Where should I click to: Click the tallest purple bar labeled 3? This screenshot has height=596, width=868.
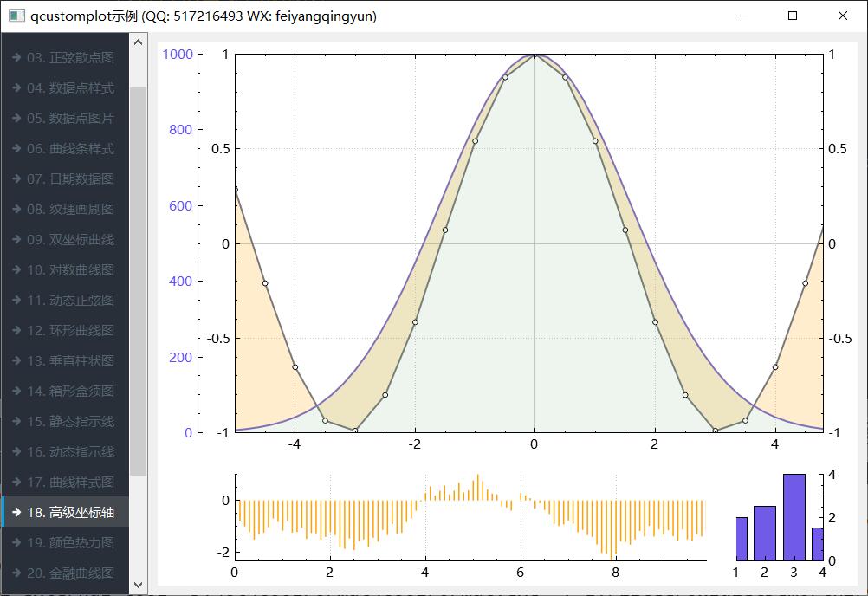(x=794, y=517)
